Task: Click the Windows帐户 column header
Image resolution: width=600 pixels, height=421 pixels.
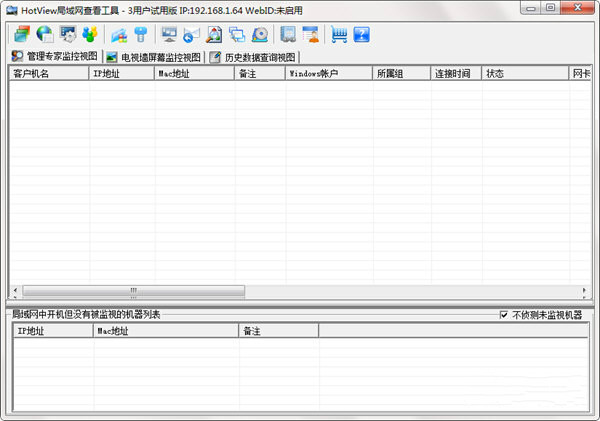Action: (328, 74)
